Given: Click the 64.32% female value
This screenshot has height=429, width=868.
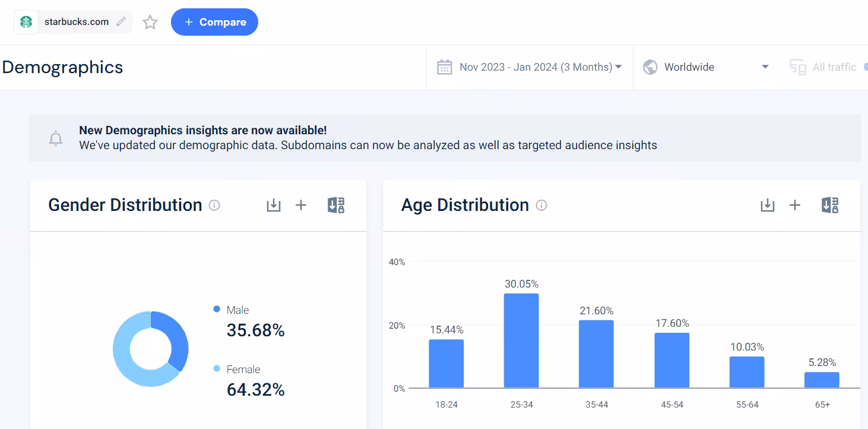Looking at the screenshot, I should pyautogui.click(x=256, y=390).
